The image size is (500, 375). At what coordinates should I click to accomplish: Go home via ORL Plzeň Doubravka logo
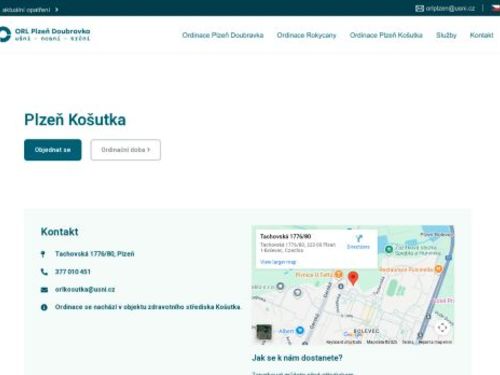45,34
